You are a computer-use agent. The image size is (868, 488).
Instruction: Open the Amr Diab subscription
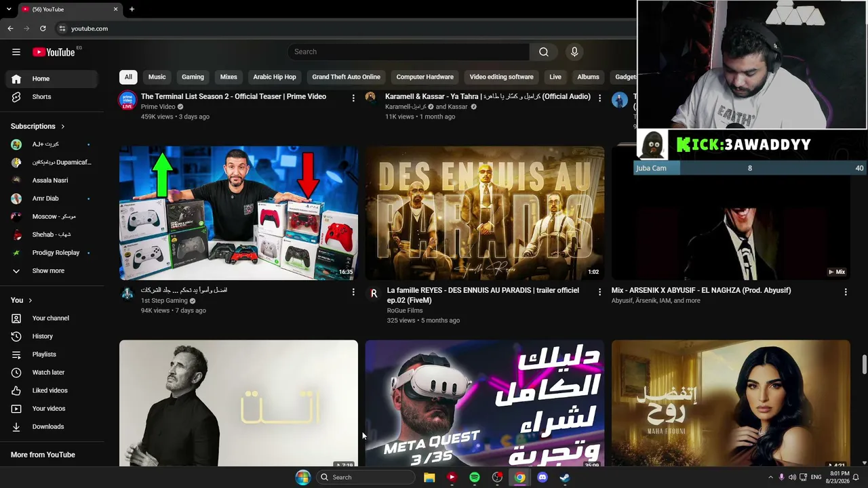tap(52, 199)
